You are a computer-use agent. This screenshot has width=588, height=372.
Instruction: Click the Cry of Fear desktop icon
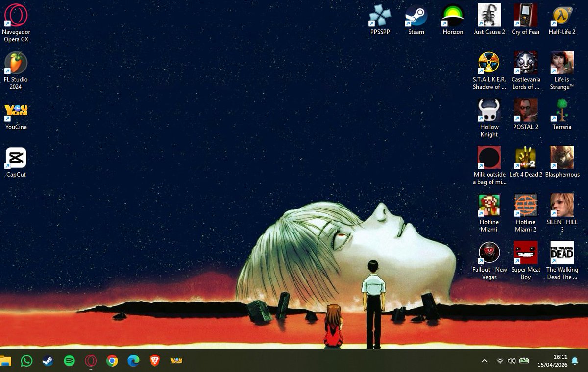pos(525,20)
